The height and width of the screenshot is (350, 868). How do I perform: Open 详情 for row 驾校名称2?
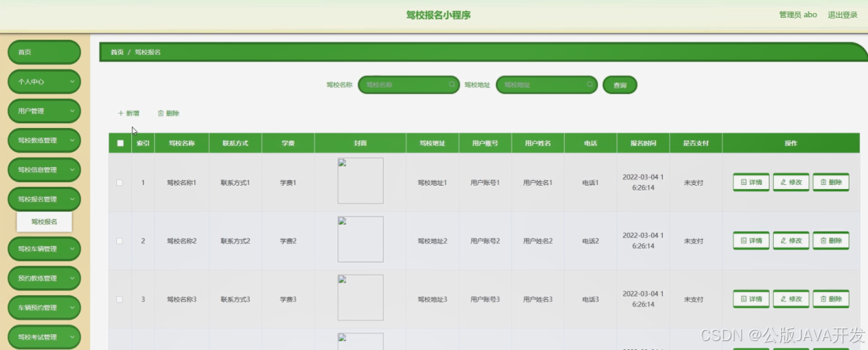751,240
